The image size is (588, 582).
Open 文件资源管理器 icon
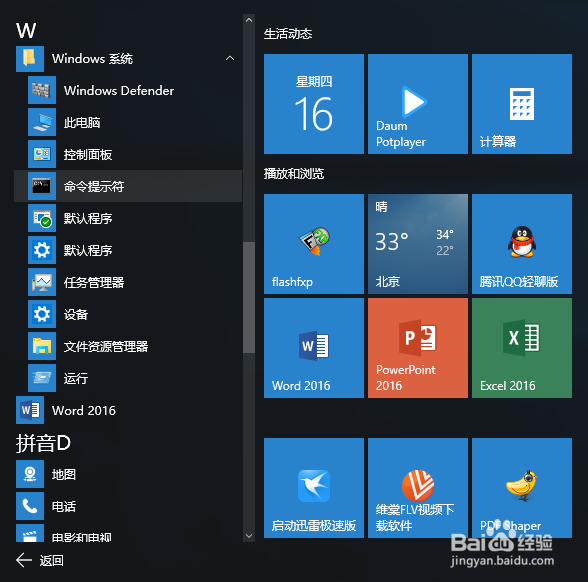coord(42,346)
